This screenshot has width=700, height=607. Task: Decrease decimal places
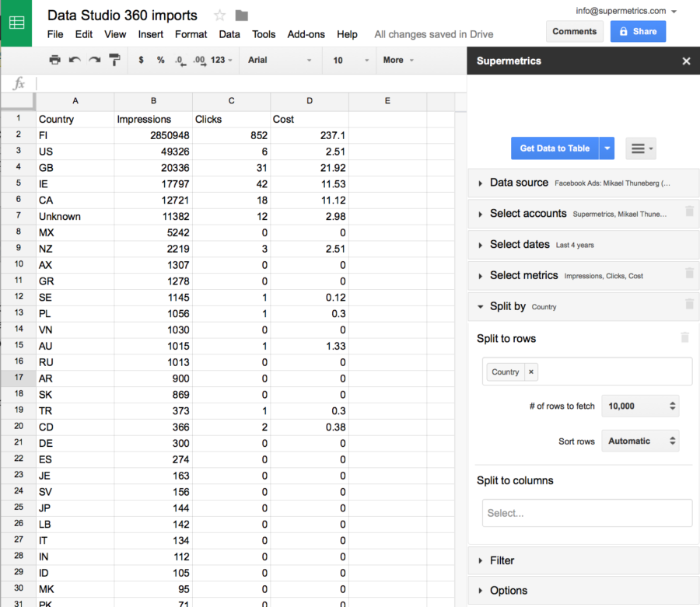pos(180,60)
